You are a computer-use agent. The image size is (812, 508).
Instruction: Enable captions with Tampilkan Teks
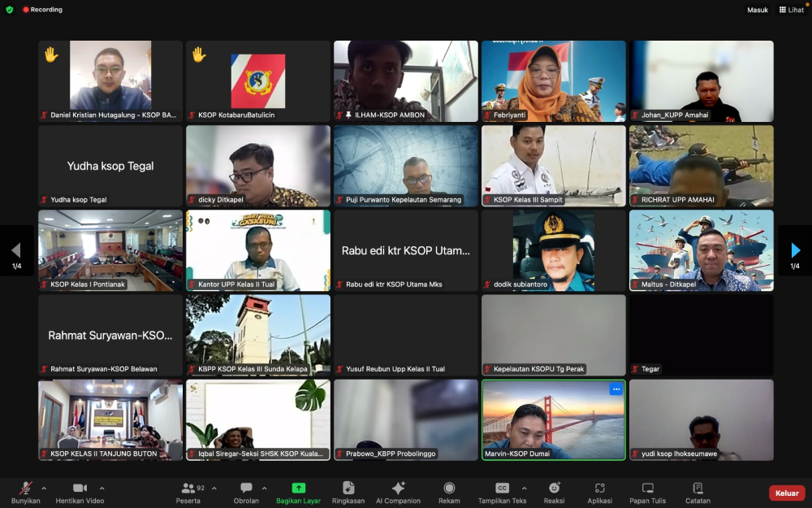pos(502,493)
